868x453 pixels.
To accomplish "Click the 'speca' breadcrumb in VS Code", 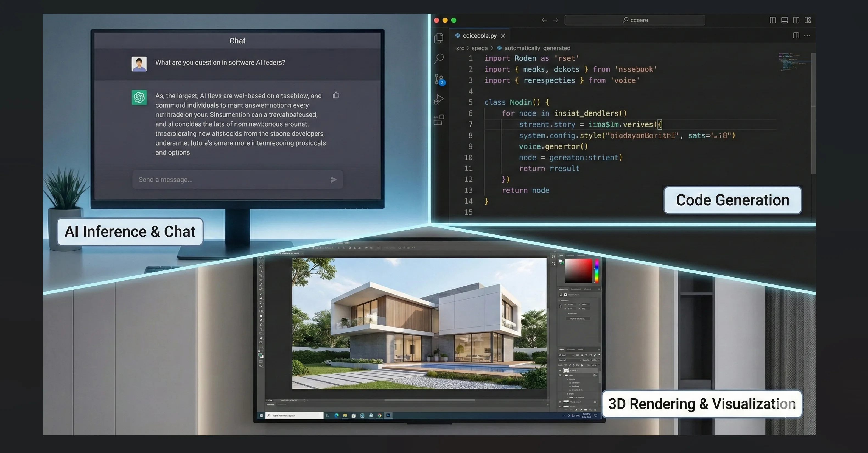I will pos(480,48).
